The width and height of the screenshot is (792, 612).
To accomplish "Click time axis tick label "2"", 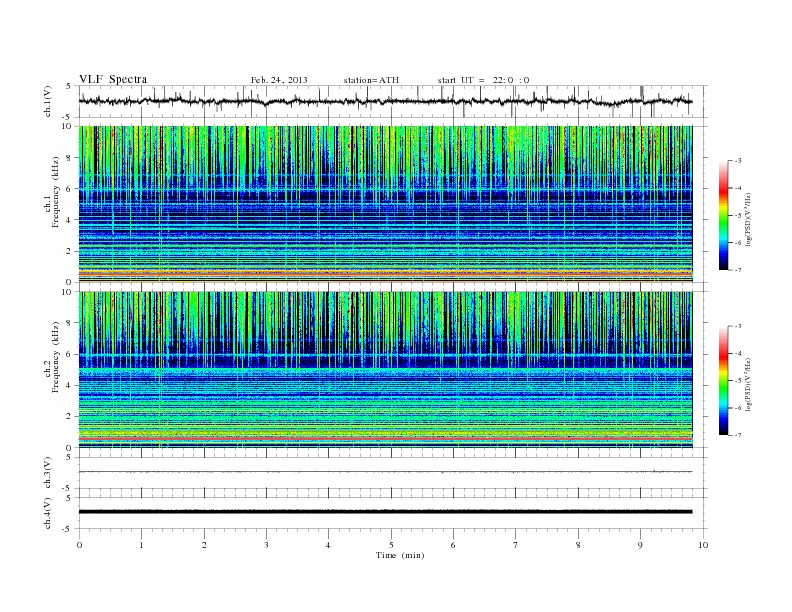I will click(204, 545).
